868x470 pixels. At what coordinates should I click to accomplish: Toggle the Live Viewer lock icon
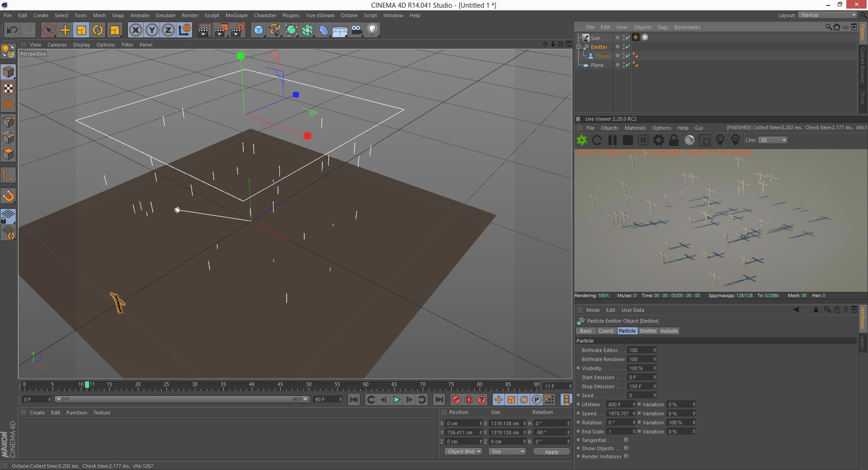674,140
